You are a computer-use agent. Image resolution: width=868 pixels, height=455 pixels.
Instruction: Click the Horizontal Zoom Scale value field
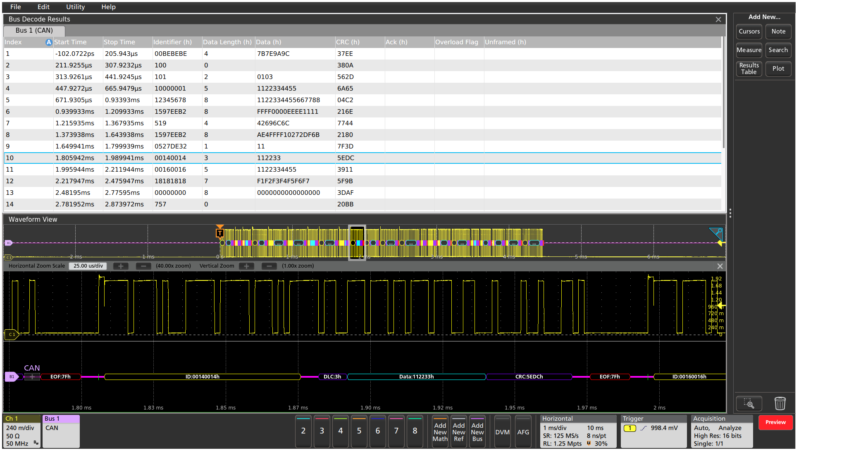click(x=88, y=266)
